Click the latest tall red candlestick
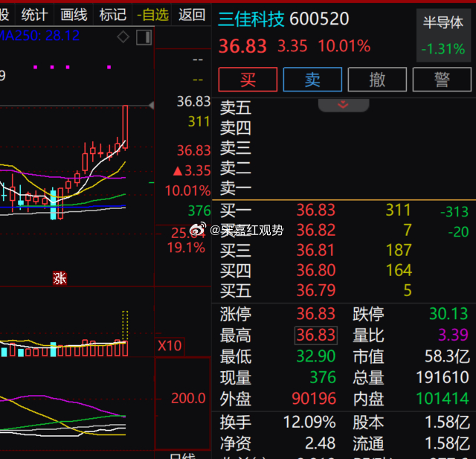The image size is (476, 459). tap(125, 127)
